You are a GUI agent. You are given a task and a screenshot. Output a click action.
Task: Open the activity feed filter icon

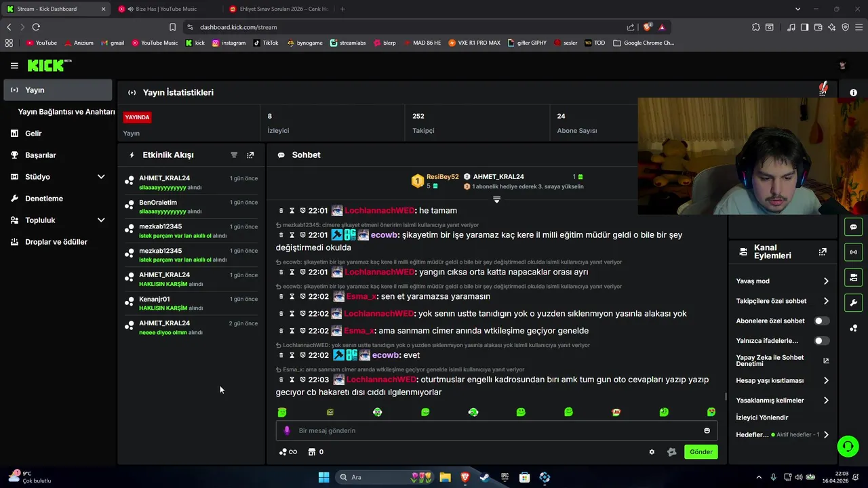(x=234, y=155)
